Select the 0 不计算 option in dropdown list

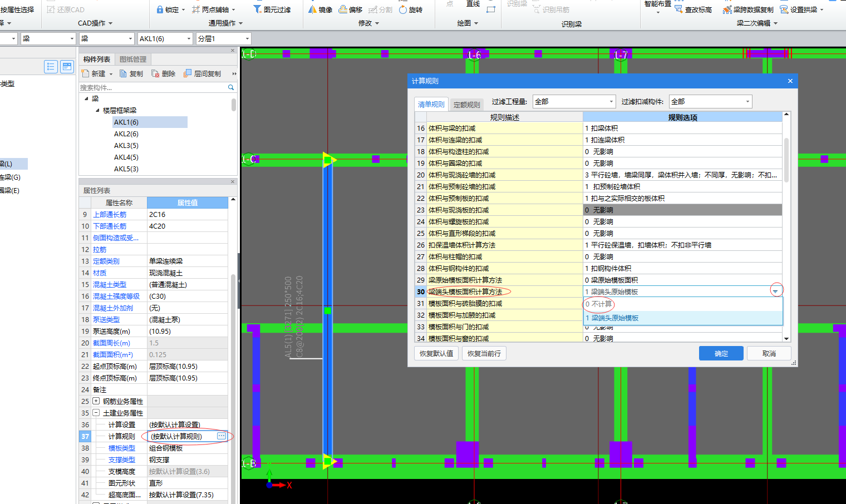click(599, 304)
